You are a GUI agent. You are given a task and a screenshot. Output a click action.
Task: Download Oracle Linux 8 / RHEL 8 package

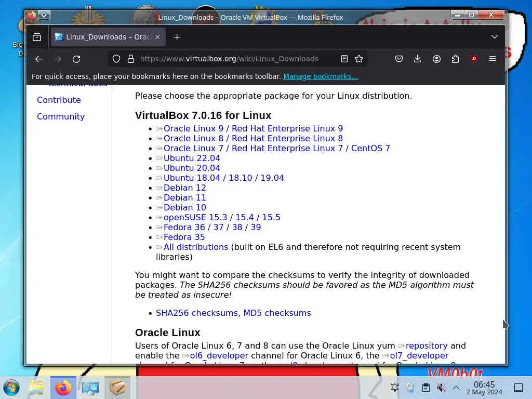pyautogui.click(x=253, y=138)
